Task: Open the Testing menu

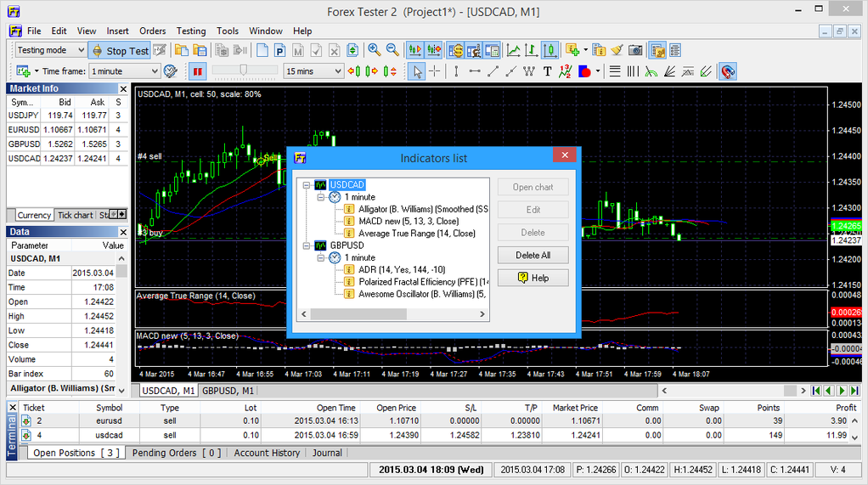Action: tap(191, 31)
